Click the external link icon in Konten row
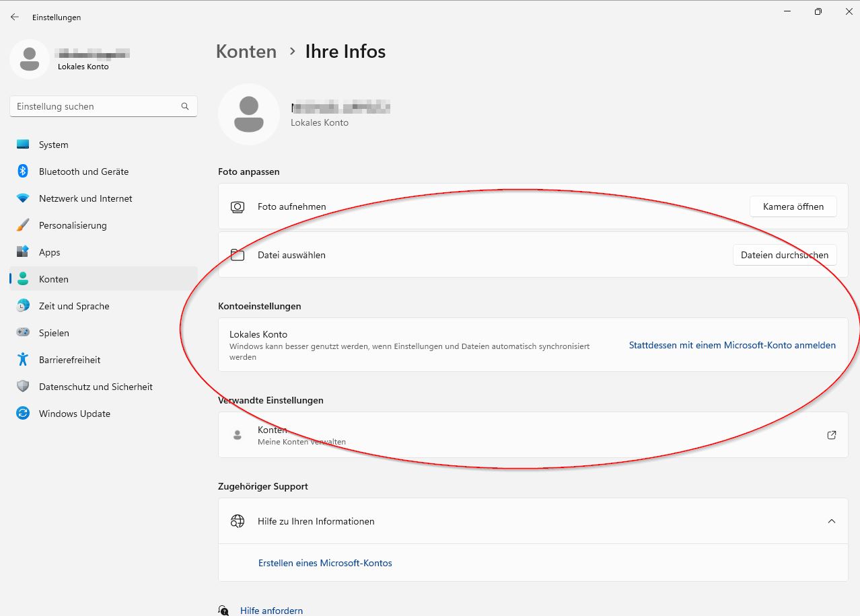Image resolution: width=860 pixels, height=616 pixels. [x=832, y=435]
